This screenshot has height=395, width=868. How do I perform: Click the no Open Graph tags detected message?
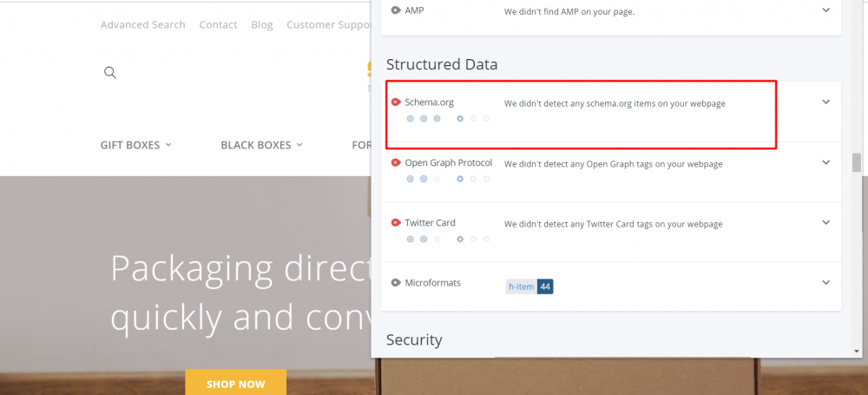click(614, 164)
